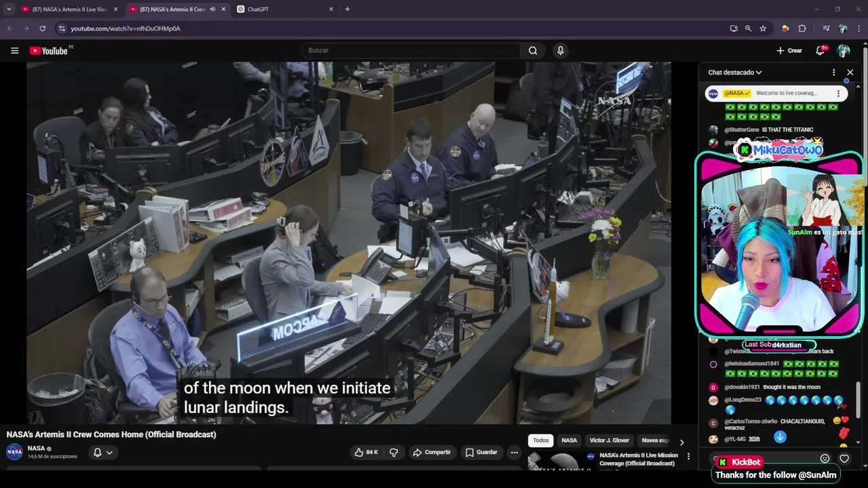
Task: Open NASA channel name link
Action: pos(36,448)
